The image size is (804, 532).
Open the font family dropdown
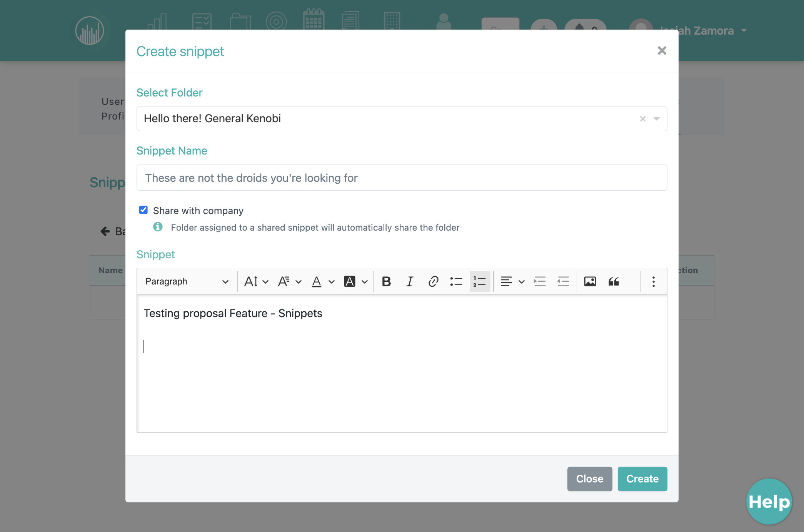(x=290, y=281)
